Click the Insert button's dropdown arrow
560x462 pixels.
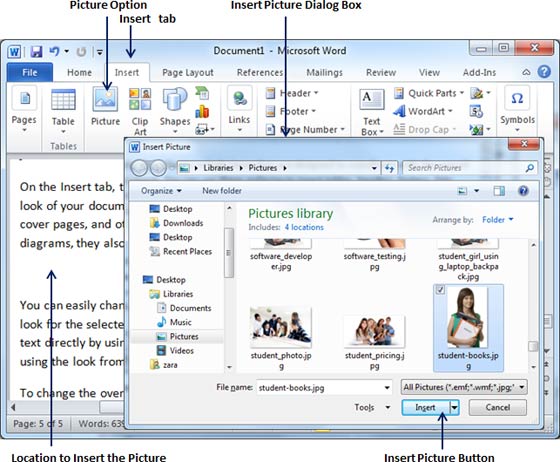tap(454, 407)
